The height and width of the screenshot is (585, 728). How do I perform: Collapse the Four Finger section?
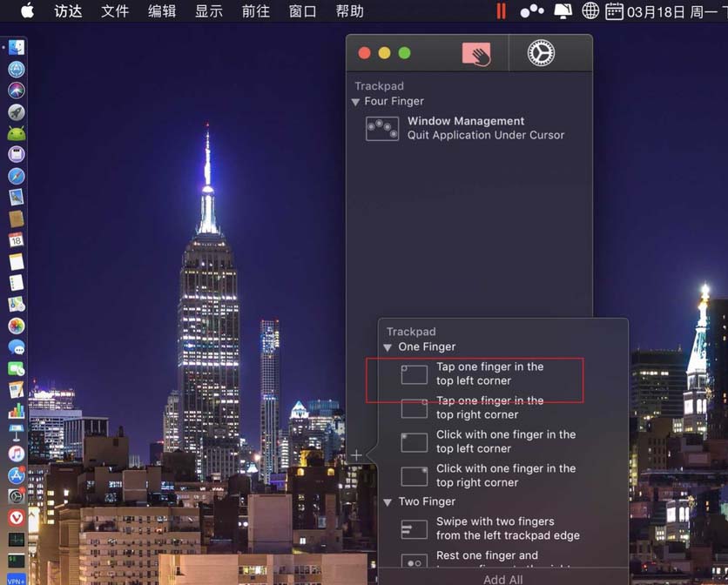pos(355,101)
